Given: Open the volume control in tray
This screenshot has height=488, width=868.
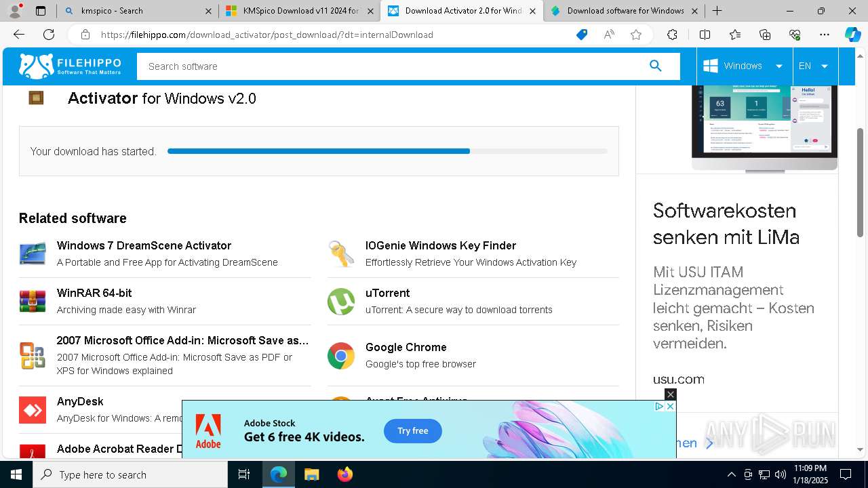Looking at the screenshot, I should click(781, 474).
